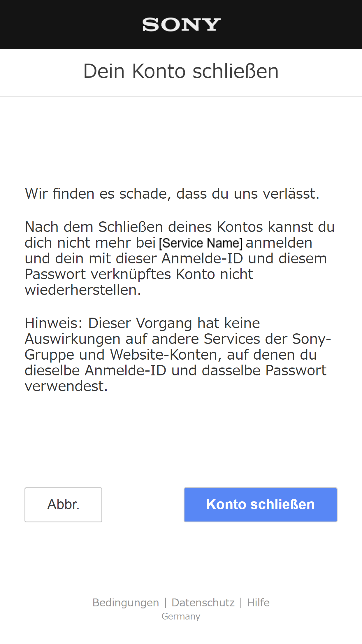Click 'Nach dem Schließen' paragraph opening

coord(93,227)
